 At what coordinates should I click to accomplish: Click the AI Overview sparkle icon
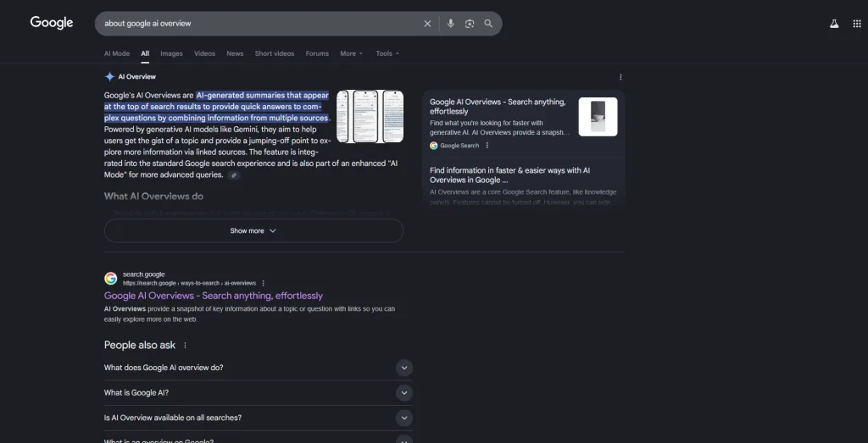(x=109, y=77)
